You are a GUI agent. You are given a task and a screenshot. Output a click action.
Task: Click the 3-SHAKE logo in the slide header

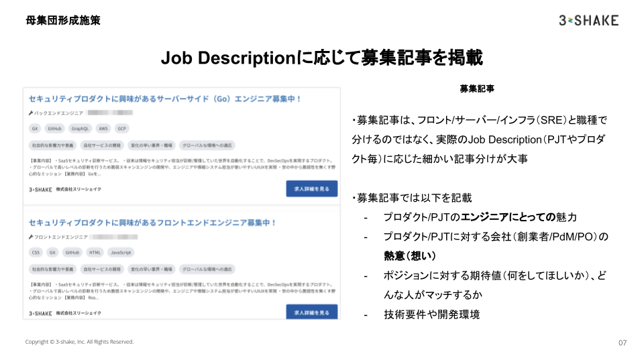tap(588, 21)
